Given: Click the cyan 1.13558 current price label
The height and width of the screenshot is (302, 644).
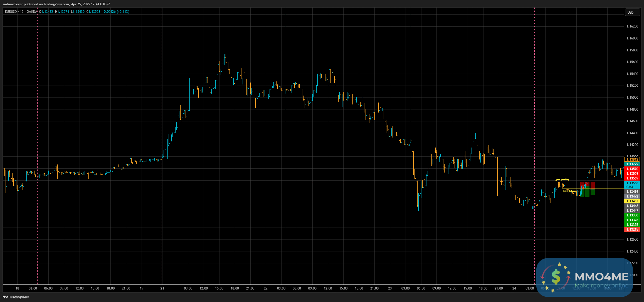Looking at the screenshot, I should (x=632, y=183).
